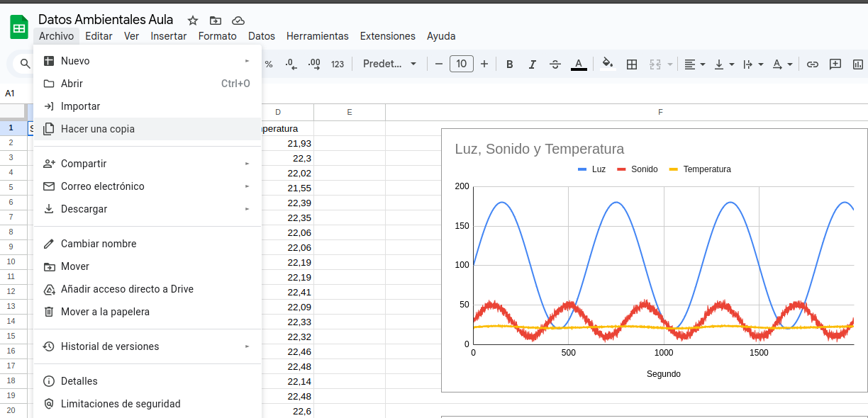Viewport: 868px width, 418px height.
Task: Click the insert chart icon
Action: point(858,64)
